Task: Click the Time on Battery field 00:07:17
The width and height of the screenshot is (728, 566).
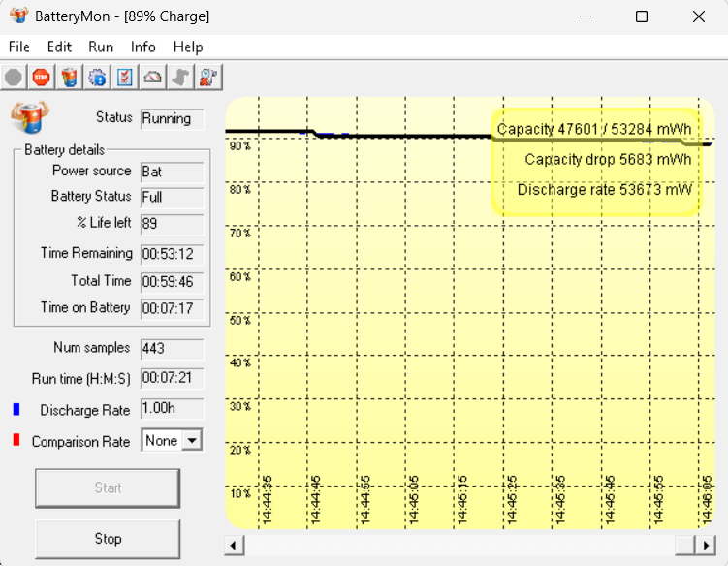Action: coord(173,309)
